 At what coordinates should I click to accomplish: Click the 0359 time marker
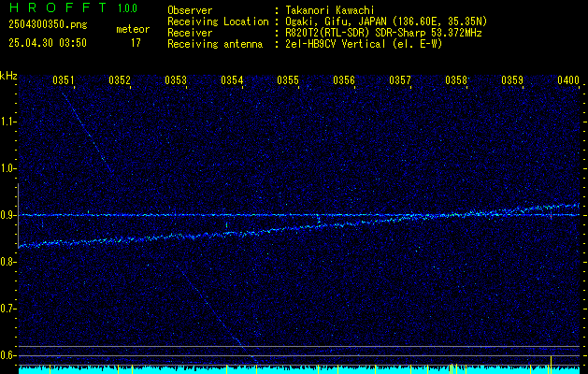coord(512,79)
